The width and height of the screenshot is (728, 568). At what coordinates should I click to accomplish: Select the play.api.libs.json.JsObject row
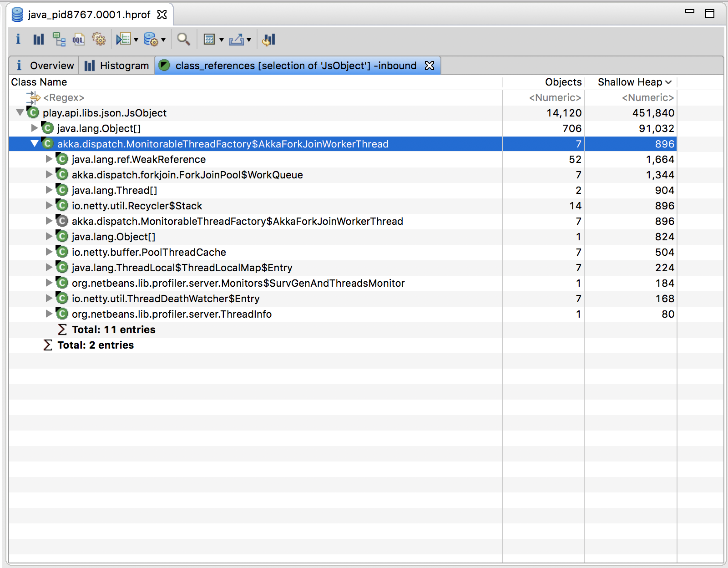(343, 113)
